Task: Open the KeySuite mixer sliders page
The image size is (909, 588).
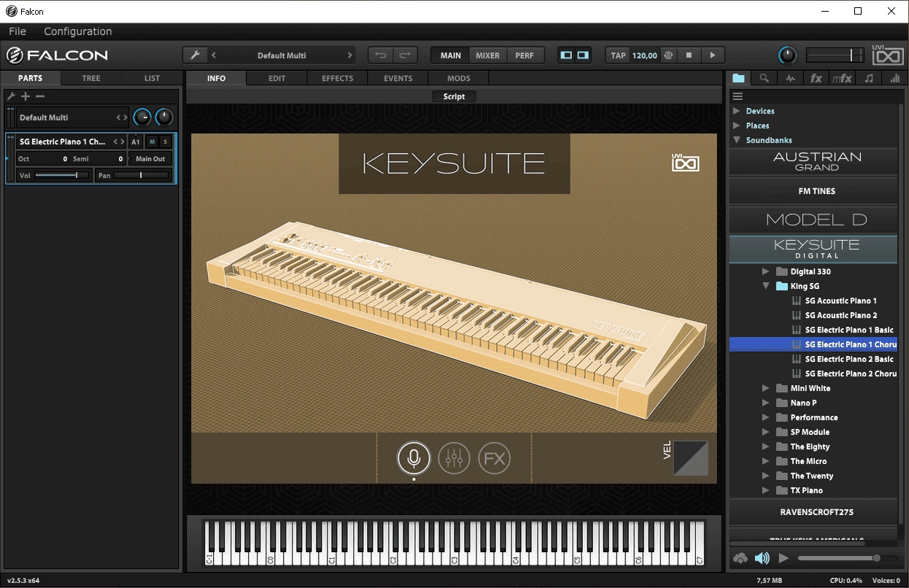Action: click(454, 458)
